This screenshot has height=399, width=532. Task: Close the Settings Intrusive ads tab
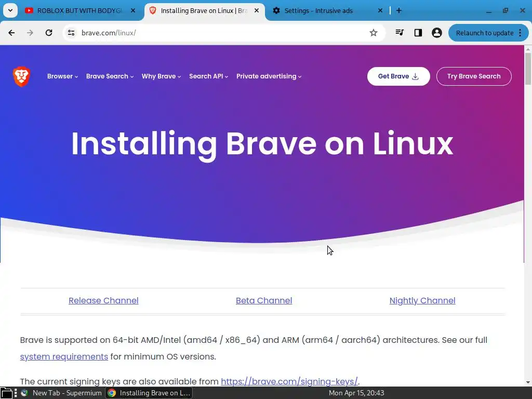pyautogui.click(x=380, y=11)
